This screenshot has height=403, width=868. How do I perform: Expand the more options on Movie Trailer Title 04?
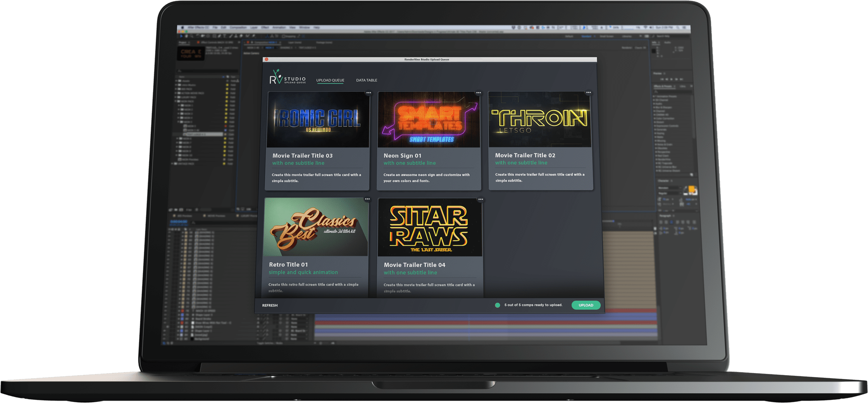pyautogui.click(x=480, y=200)
